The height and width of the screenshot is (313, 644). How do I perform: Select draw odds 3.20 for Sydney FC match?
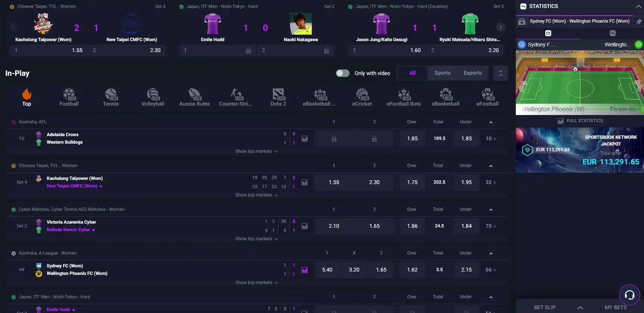pyautogui.click(x=354, y=270)
